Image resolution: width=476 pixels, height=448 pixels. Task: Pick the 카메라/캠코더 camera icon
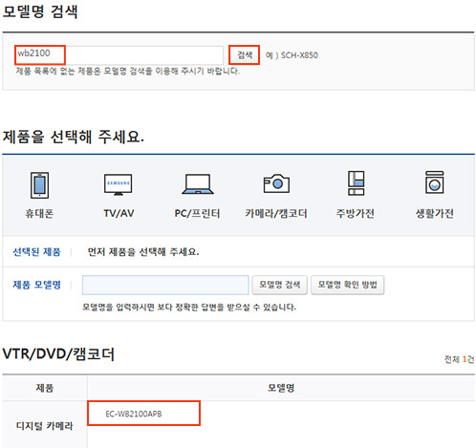(x=276, y=183)
